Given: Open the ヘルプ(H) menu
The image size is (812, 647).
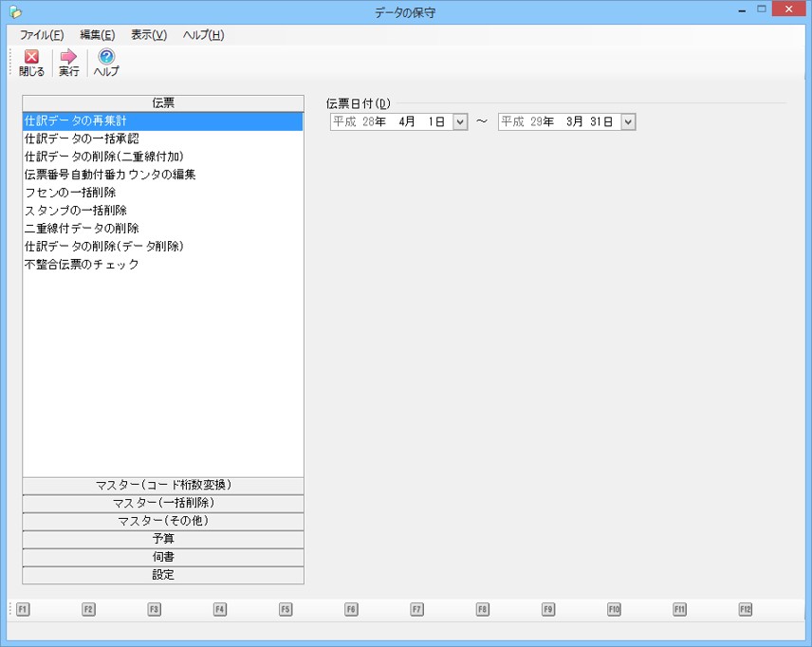Looking at the screenshot, I should coord(203,35).
